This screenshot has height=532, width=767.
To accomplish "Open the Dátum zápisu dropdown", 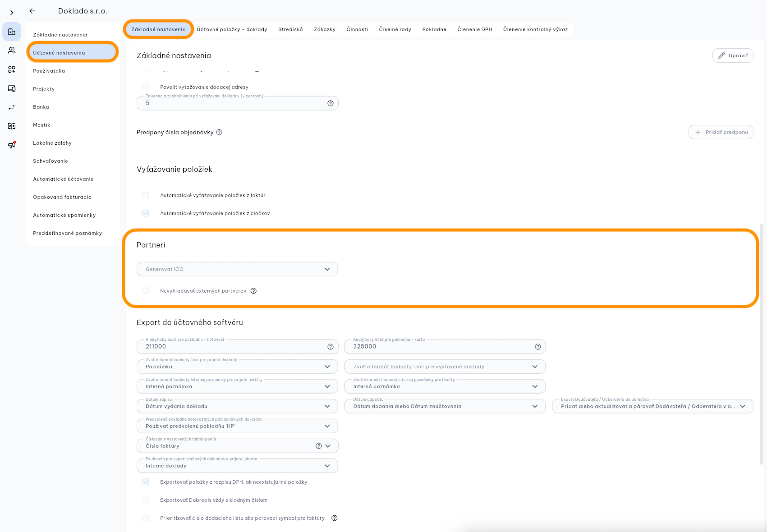I will click(237, 406).
